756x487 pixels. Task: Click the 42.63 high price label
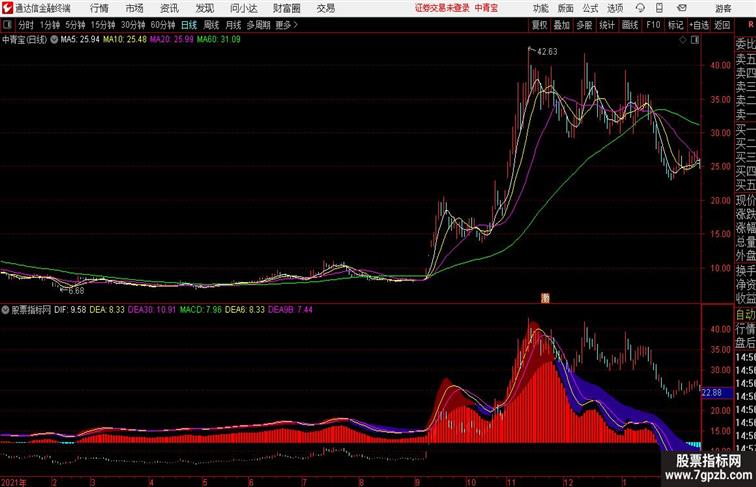pyautogui.click(x=547, y=52)
